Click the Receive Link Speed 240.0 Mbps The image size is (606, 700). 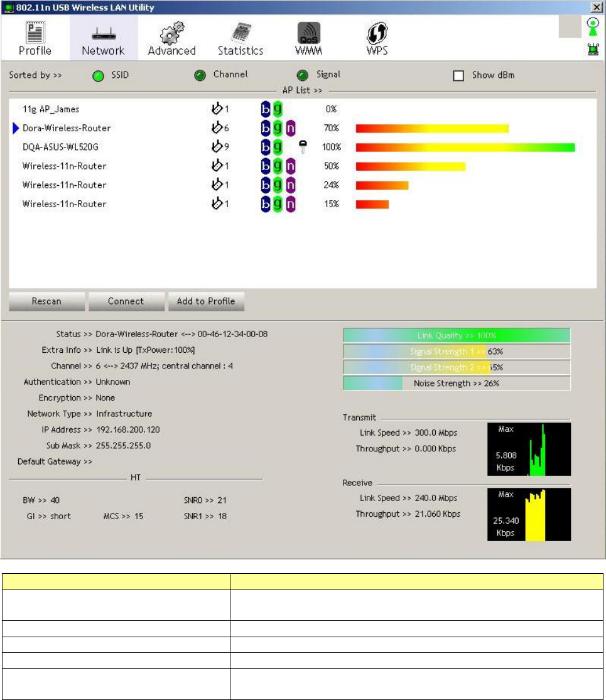436,498
